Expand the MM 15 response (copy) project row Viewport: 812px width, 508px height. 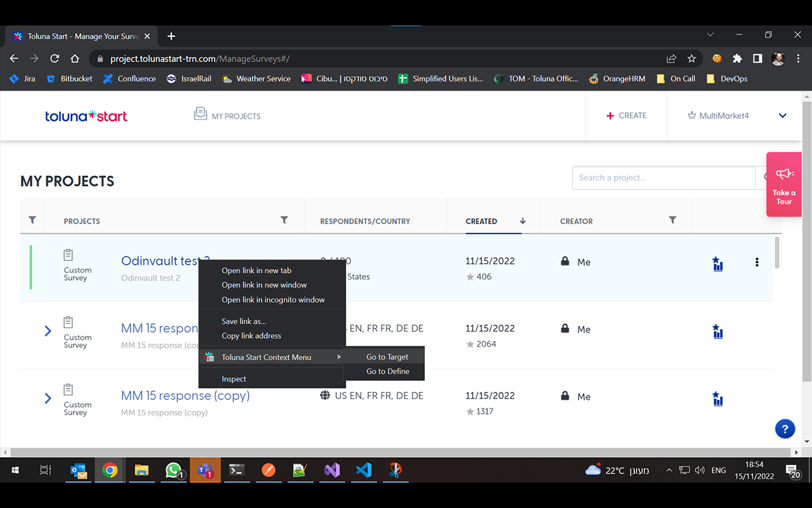tap(47, 398)
